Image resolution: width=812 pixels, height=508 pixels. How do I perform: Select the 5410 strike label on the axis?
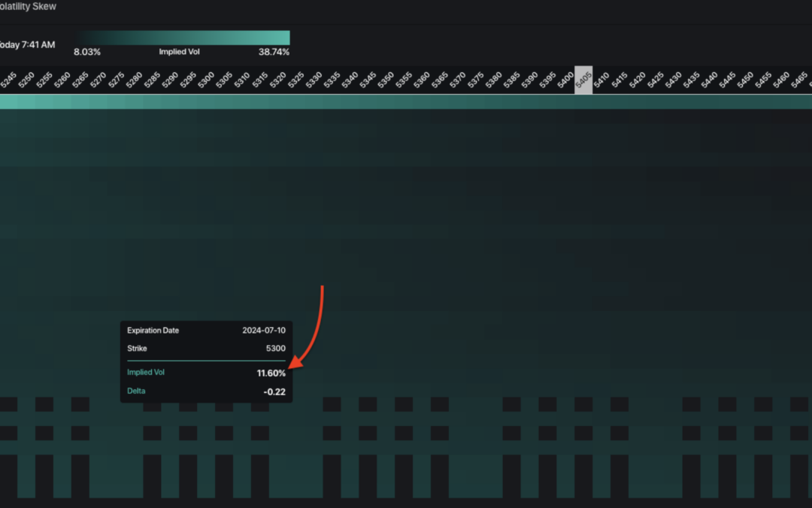pos(601,80)
